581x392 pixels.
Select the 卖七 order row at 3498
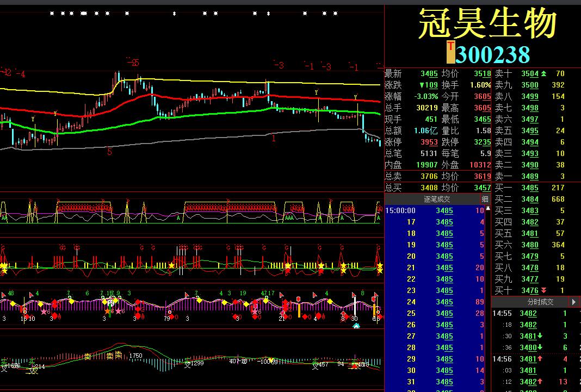(x=530, y=108)
